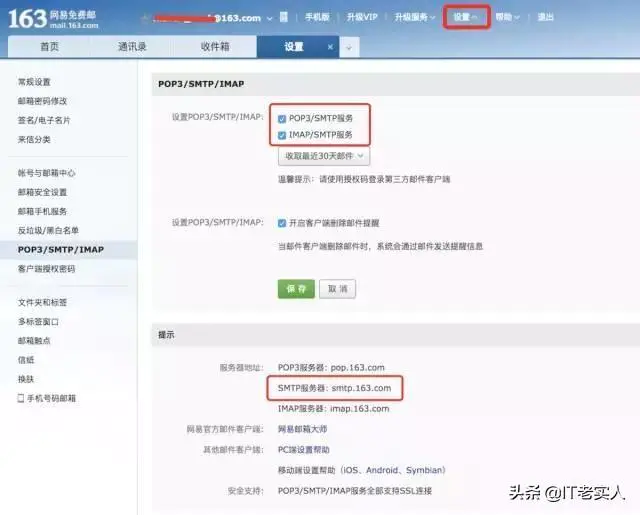This screenshot has height=515, width=640.
Task: Click text POP3/SMTP/IMAP服务全部支持SSL连接
Action: (355, 491)
